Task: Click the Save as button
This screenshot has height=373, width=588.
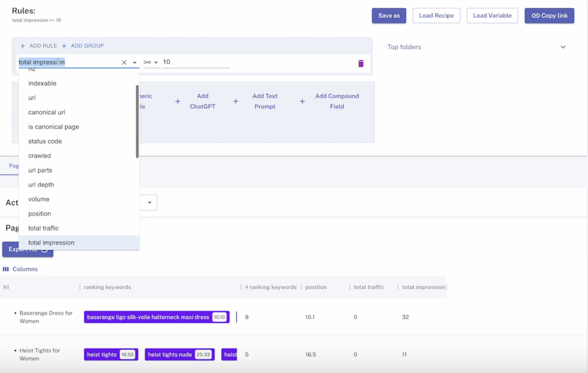Action: pyautogui.click(x=389, y=16)
